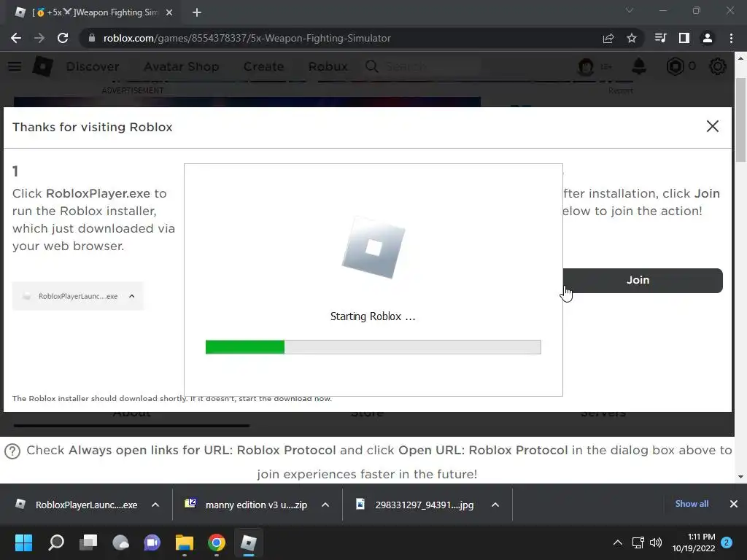The width and height of the screenshot is (747, 560).
Task: Close the Thanks for visiting Roblox dialog
Action: (x=712, y=126)
